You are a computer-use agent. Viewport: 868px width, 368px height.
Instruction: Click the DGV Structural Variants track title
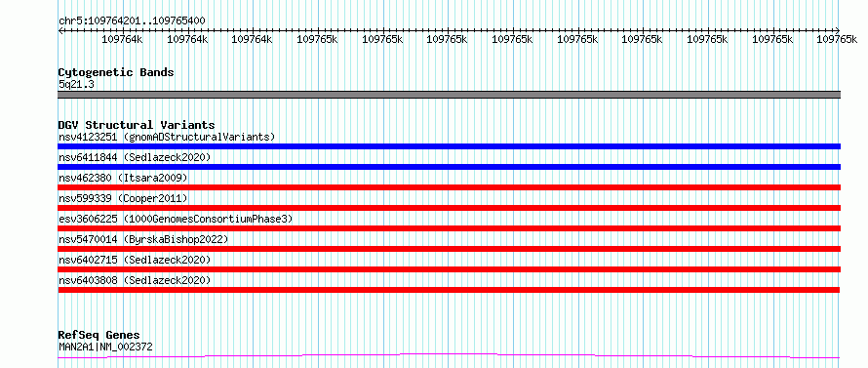(137, 125)
